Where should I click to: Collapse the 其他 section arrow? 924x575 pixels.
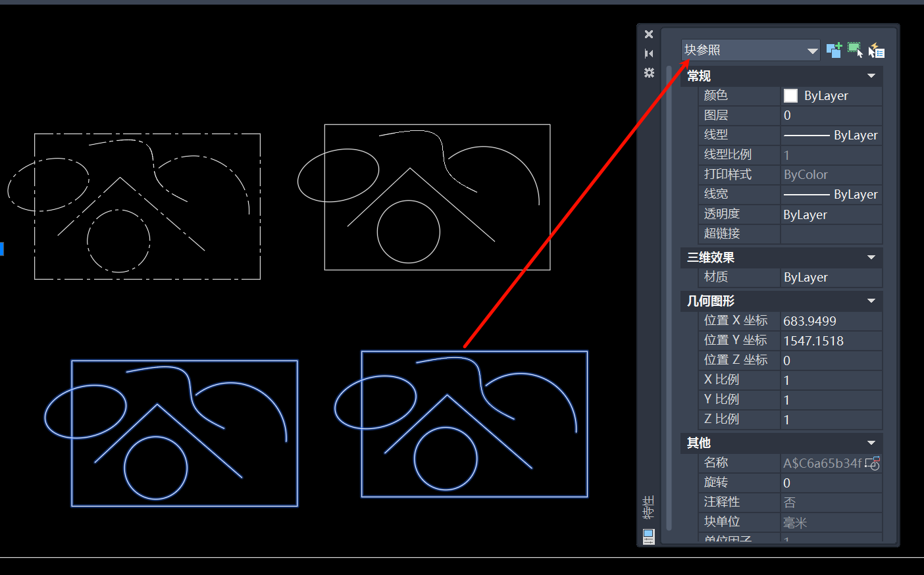tap(871, 443)
